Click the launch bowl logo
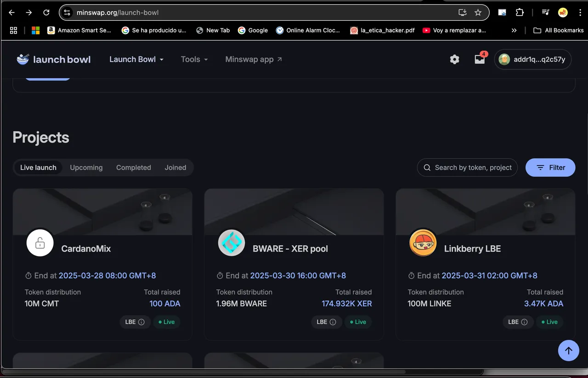The height and width of the screenshot is (378, 588). pos(54,59)
